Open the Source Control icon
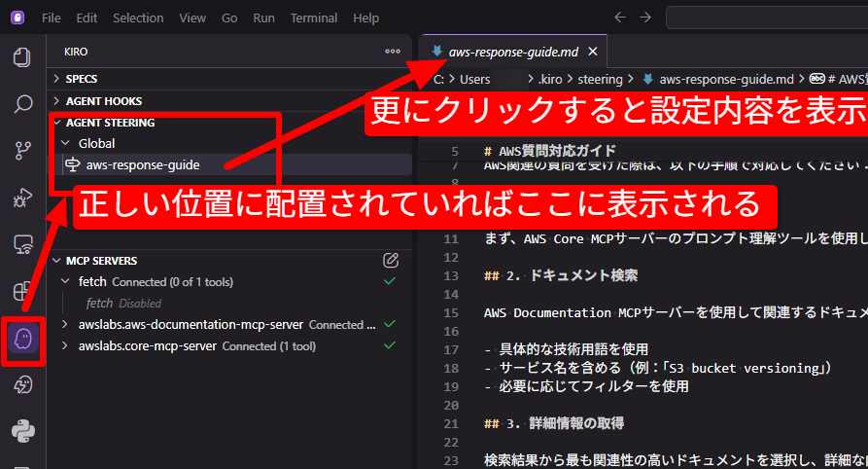Viewport: 868px width, 469px height. click(22, 150)
